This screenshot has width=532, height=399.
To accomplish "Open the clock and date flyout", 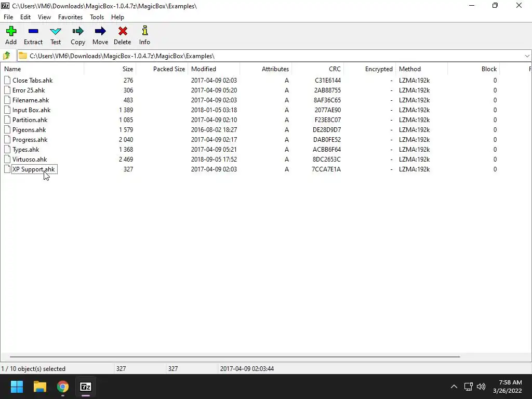I will click(x=507, y=387).
